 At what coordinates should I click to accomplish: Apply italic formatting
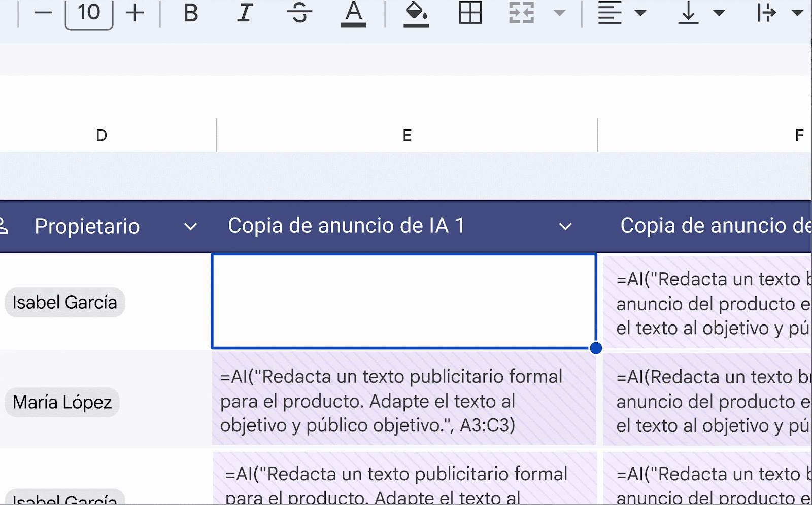click(x=244, y=14)
